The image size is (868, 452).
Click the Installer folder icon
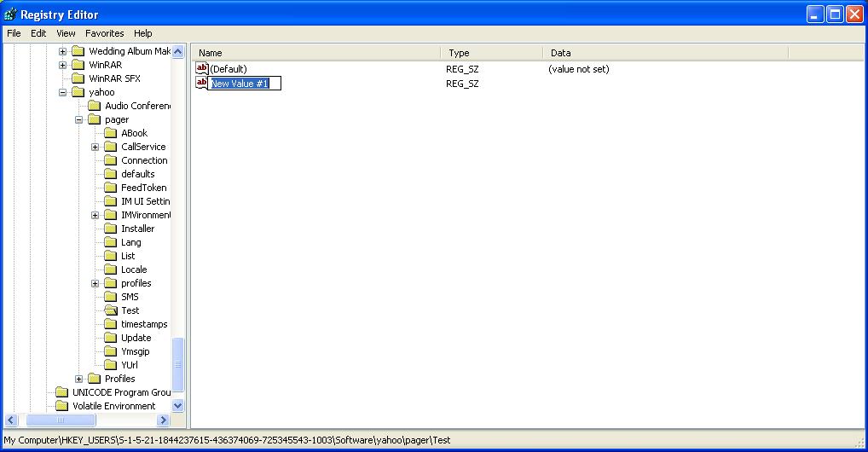[x=111, y=229]
